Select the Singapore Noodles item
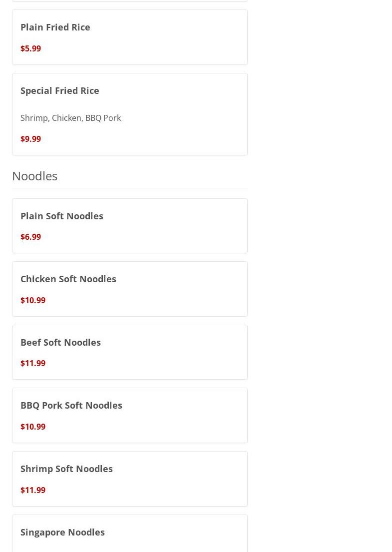 (130, 534)
